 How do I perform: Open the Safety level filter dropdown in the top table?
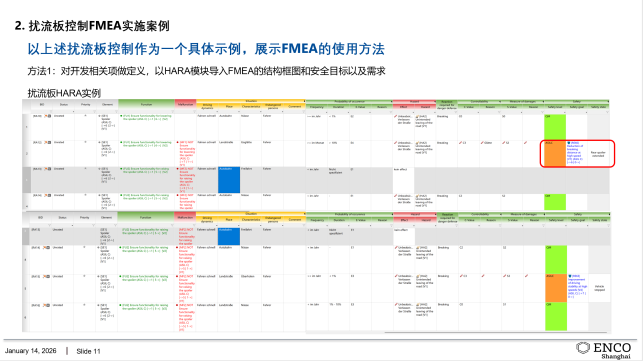[564, 112]
